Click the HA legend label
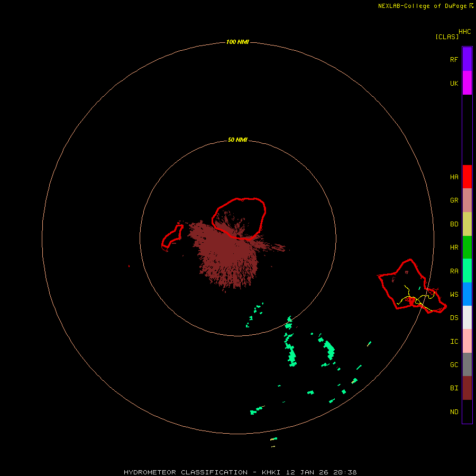Screen dimensions: 476x476 click(454, 177)
